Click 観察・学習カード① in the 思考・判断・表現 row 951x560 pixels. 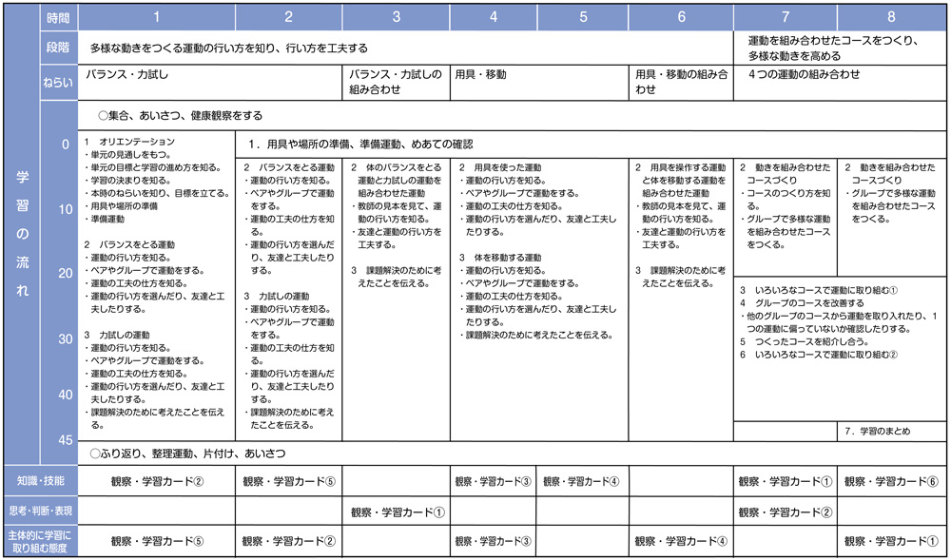398,512
